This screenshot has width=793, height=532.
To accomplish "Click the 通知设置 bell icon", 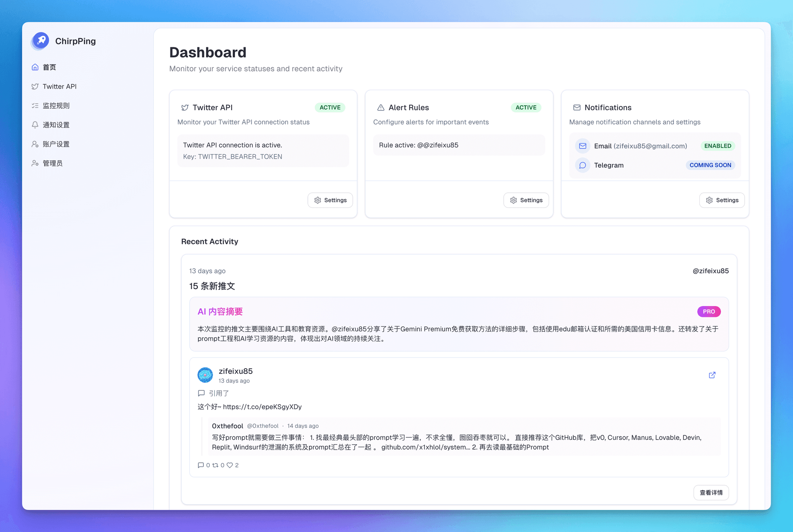I will [x=35, y=125].
